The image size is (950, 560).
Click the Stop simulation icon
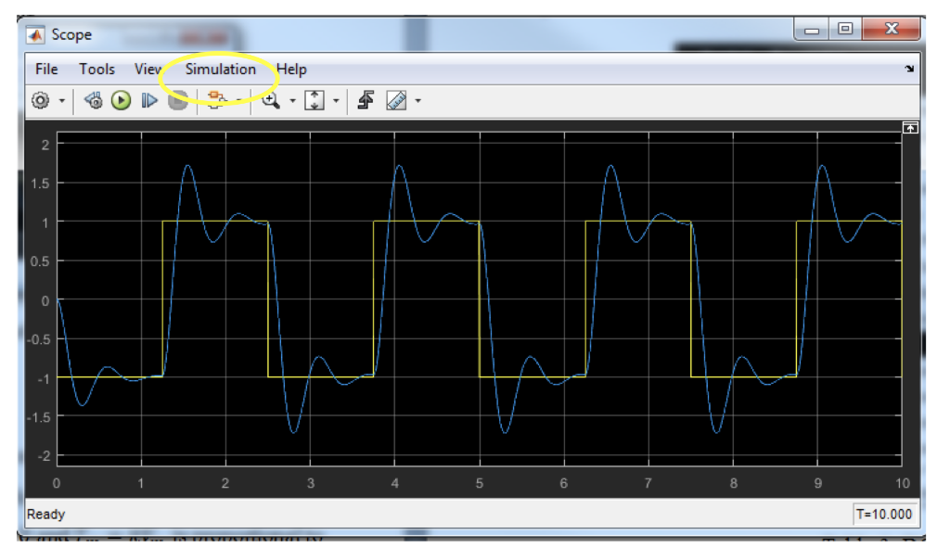[x=178, y=100]
